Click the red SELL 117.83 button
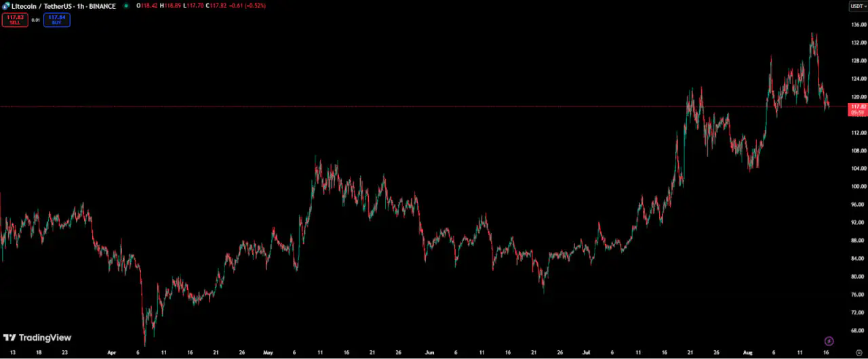The image size is (868, 359). [15, 20]
